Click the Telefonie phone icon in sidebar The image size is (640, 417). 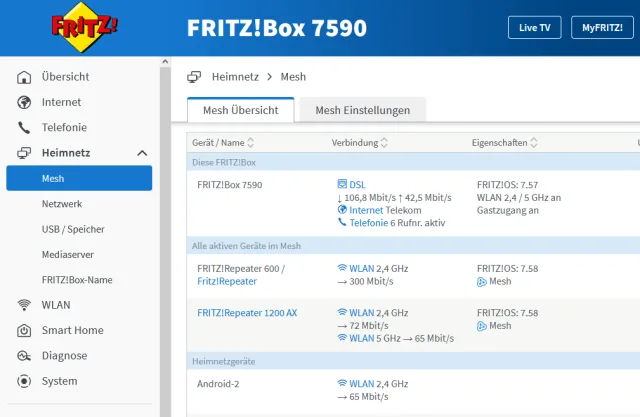pos(24,127)
